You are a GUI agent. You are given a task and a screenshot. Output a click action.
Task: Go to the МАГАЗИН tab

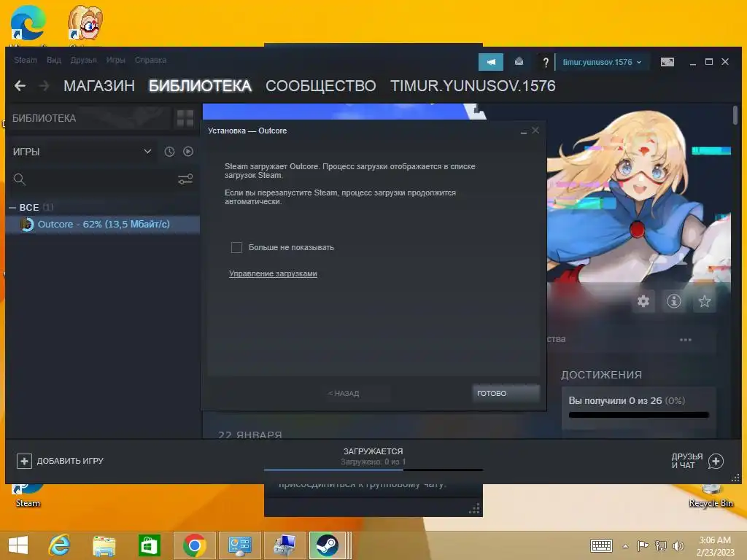click(x=99, y=86)
